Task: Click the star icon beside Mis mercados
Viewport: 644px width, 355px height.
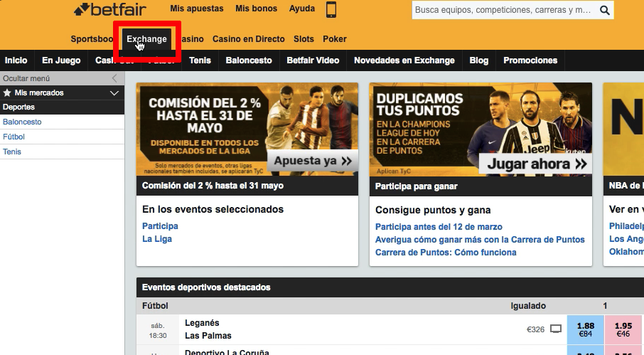Action: click(7, 93)
